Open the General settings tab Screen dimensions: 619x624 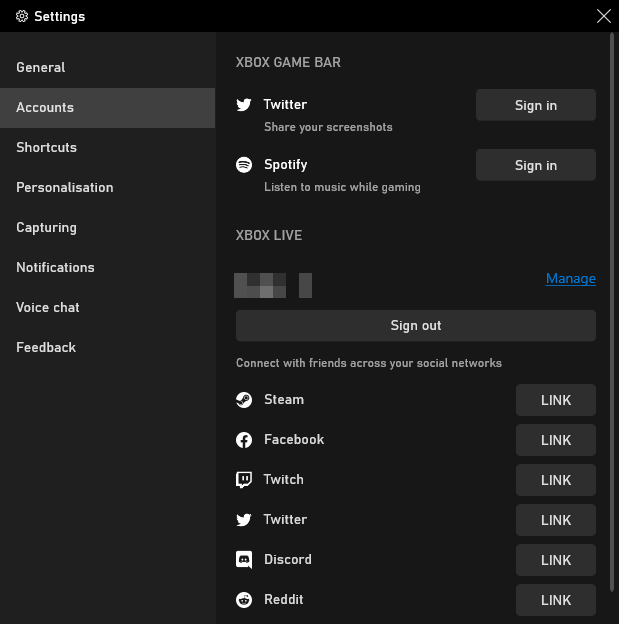coord(107,68)
